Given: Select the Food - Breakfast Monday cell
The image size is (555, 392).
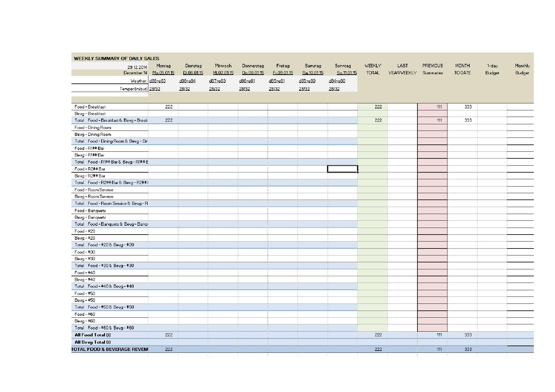Looking at the screenshot, I should tap(163, 107).
